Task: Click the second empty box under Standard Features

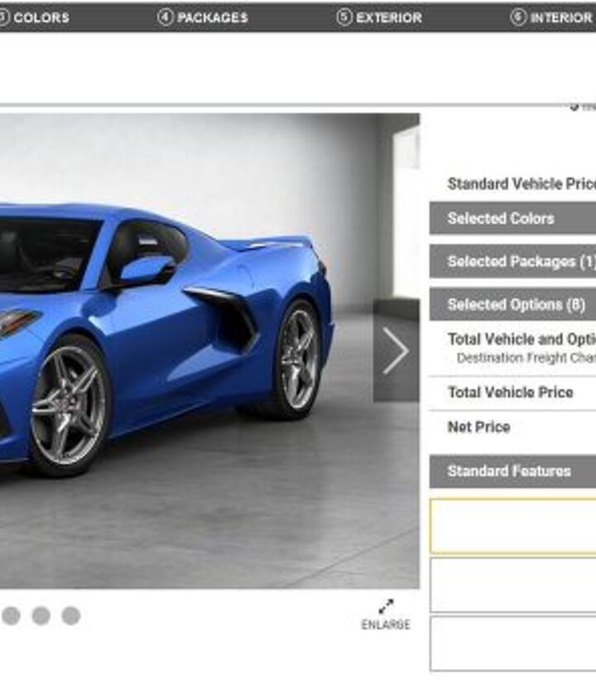Action: 513,585
